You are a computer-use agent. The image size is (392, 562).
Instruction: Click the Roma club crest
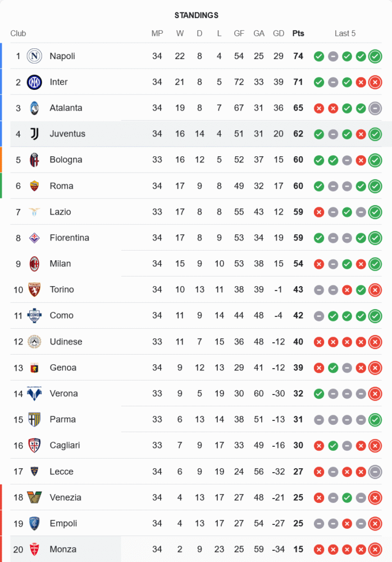click(x=35, y=186)
